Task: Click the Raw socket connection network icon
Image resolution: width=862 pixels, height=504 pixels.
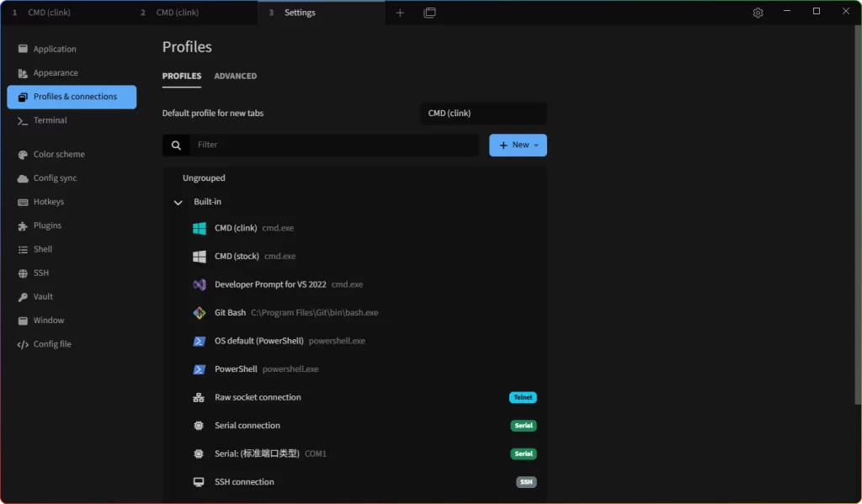Action: pyautogui.click(x=199, y=397)
